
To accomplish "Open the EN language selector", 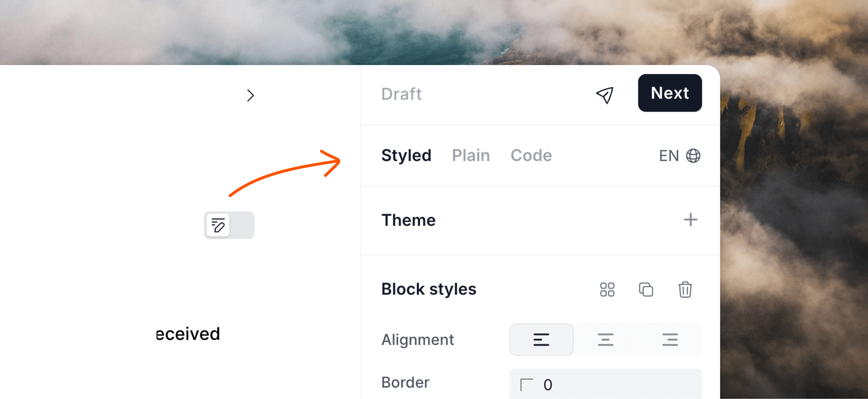I will (680, 156).
